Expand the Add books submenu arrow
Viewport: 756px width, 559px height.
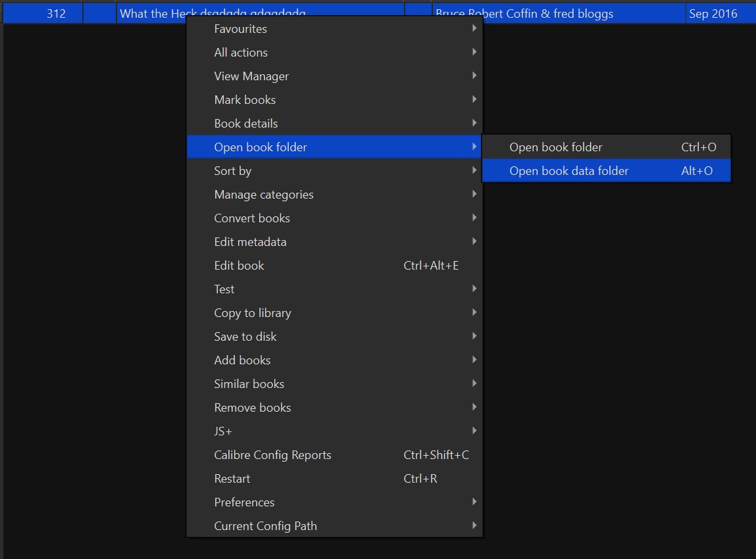[474, 360]
